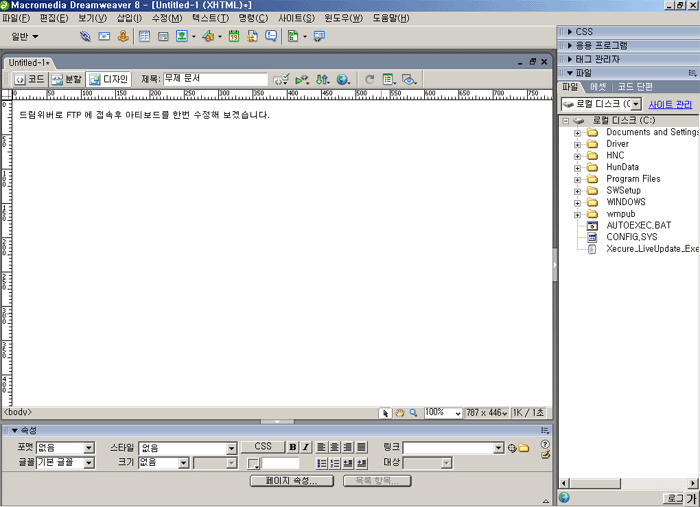Select the pointer tool in status bar
Image resolution: width=700 pixels, height=507 pixels.
(x=385, y=413)
